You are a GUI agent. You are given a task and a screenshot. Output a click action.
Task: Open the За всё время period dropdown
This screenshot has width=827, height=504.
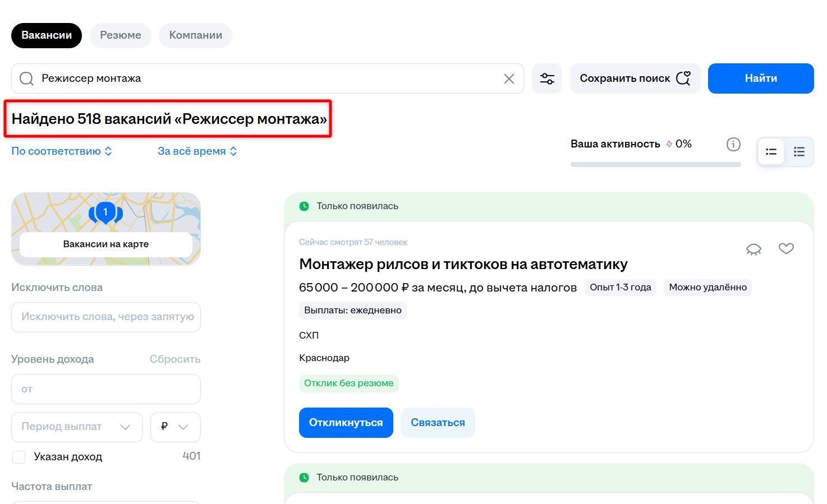click(197, 151)
